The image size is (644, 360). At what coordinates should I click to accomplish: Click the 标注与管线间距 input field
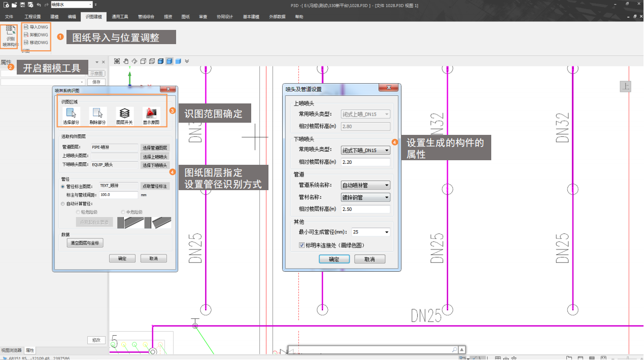pyautogui.click(x=119, y=195)
